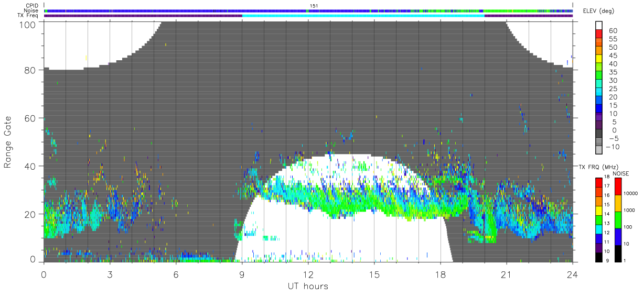Click the '21' tick on UT hours axis
Image resolution: width=644 pixels, height=297 pixels.
pos(507,274)
